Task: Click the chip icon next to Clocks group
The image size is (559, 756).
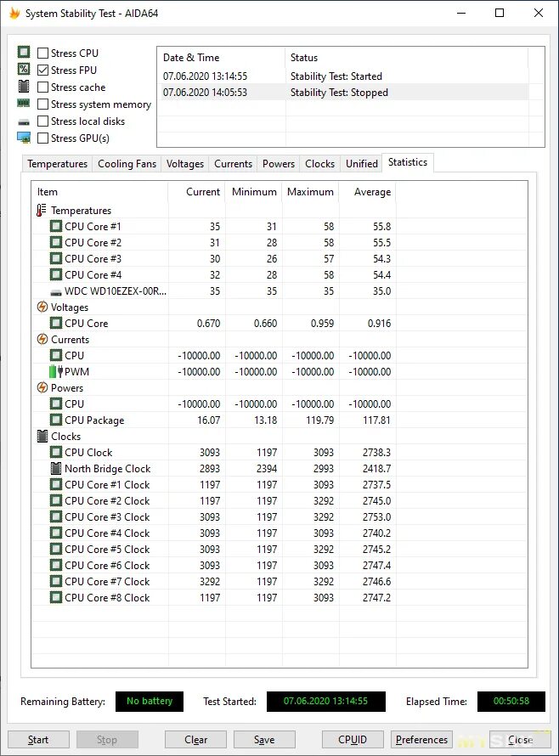Action: click(42, 437)
